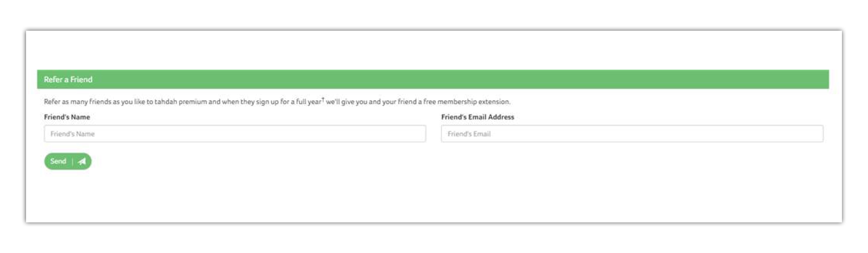Viewport: 868px width, 253px height.
Task: Click the paper plane icon on Send
Action: 82,161
